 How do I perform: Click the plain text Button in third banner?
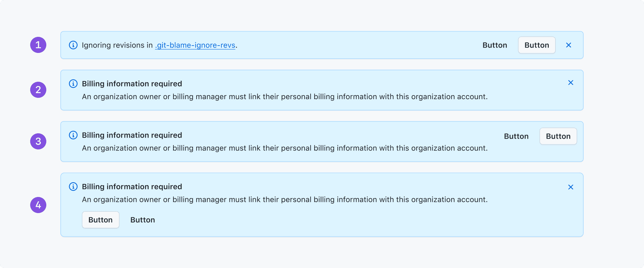point(516,136)
